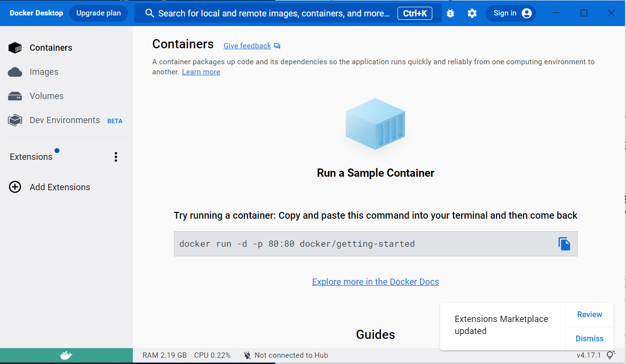Viewport: 626px width, 364px height.
Task: Click the blue sample container illustration
Action: (x=375, y=124)
